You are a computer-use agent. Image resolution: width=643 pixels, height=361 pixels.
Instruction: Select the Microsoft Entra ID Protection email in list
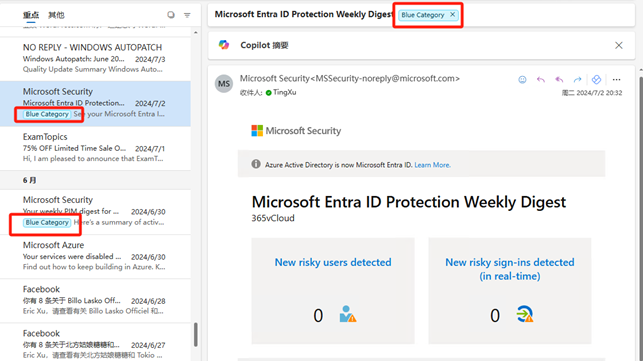point(95,103)
